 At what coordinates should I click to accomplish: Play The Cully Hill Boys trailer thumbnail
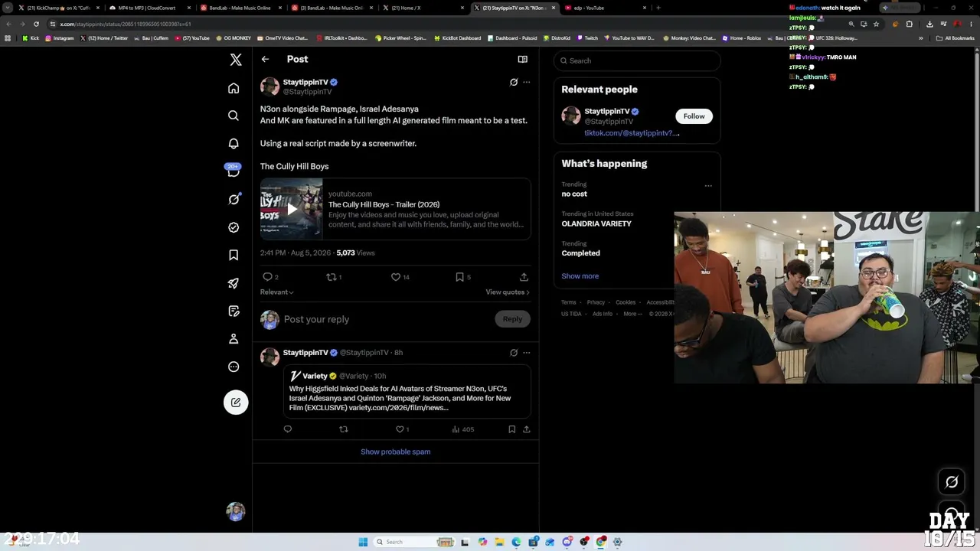click(x=291, y=209)
